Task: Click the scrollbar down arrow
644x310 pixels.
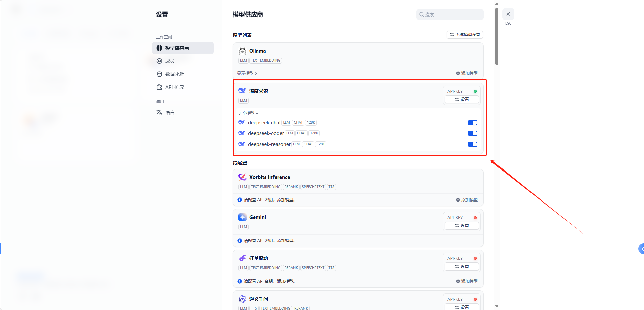Action: (x=497, y=306)
